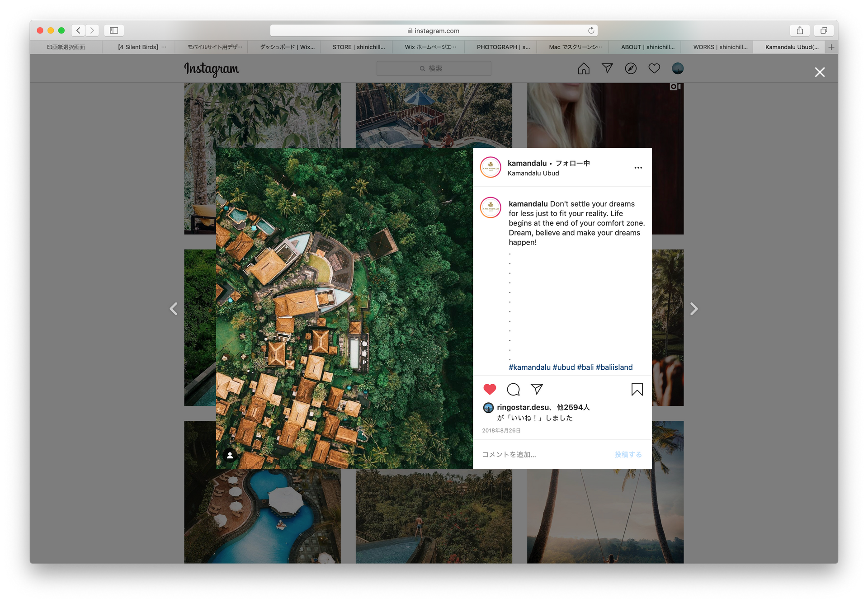This screenshot has width=868, height=603.
Task: Open the jungle infinity pool thumbnail
Action: [434, 516]
